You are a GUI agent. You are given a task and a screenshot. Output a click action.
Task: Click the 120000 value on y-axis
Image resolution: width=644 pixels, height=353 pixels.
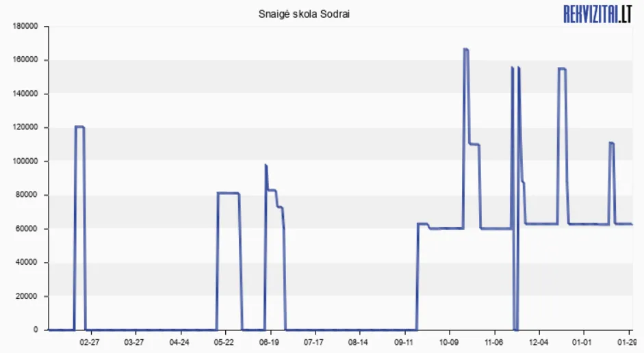tap(25, 128)
